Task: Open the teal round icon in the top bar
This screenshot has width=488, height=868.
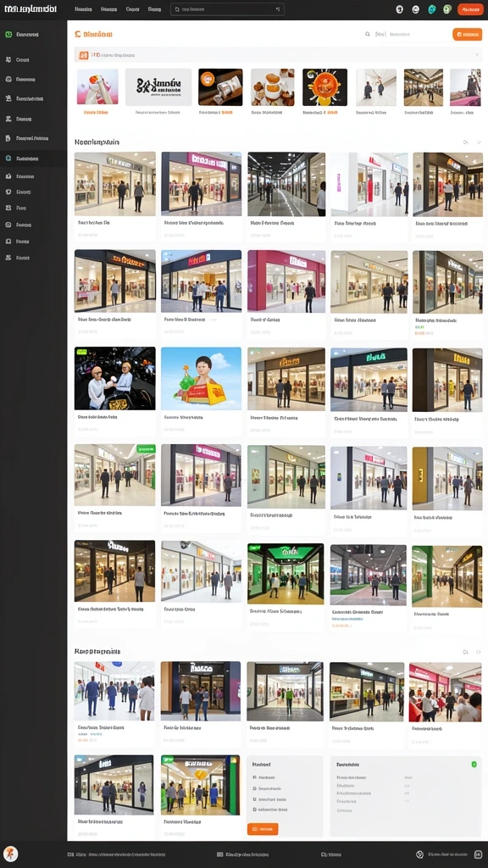Action: [432, 8]
